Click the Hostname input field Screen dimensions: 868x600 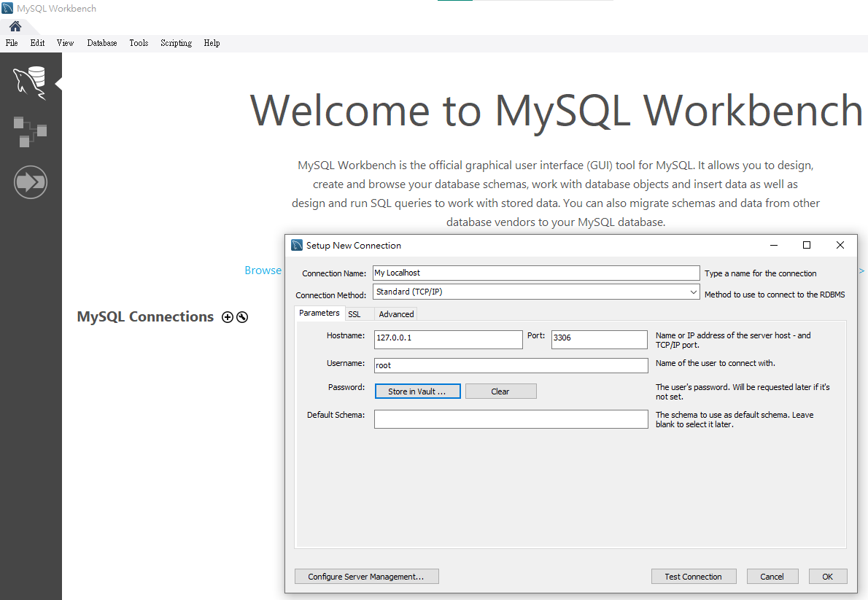pos(449,339)
